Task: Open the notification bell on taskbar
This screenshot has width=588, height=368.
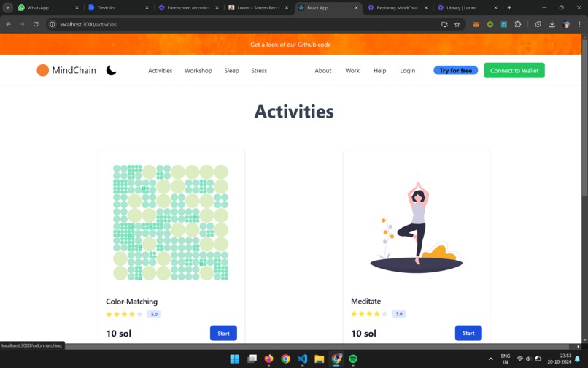Action: [578, 359]
